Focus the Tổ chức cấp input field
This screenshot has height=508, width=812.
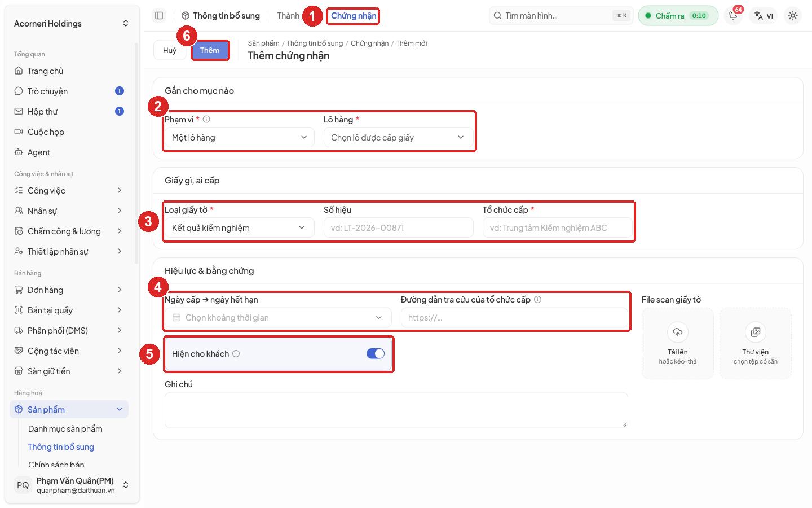[558, 228]
